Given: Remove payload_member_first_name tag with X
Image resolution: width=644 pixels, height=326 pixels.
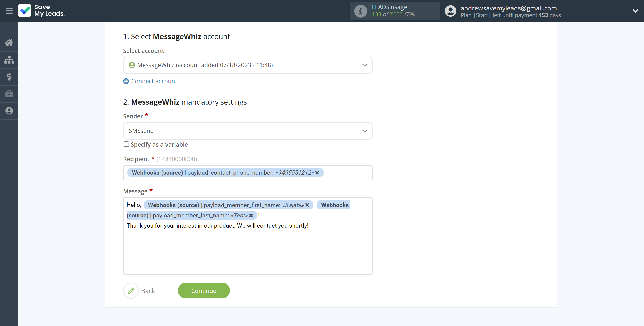Looking at the screenshot, I should (x=308, y=205).
